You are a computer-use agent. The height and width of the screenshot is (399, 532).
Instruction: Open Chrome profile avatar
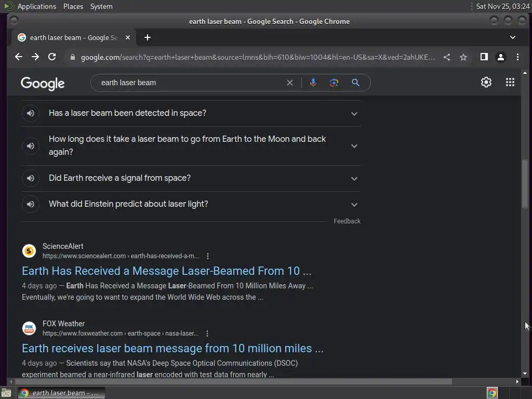point(501,57)
